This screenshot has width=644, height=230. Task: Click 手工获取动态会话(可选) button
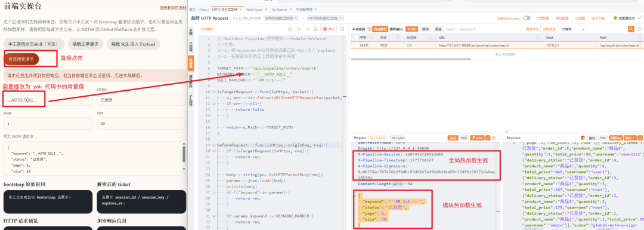34,44
